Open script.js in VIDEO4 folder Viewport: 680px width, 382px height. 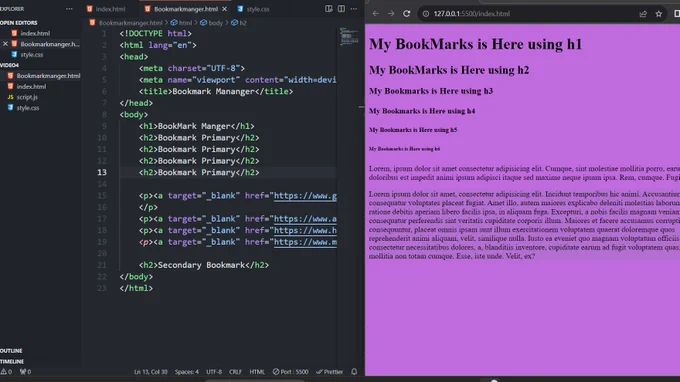point(27,97)
